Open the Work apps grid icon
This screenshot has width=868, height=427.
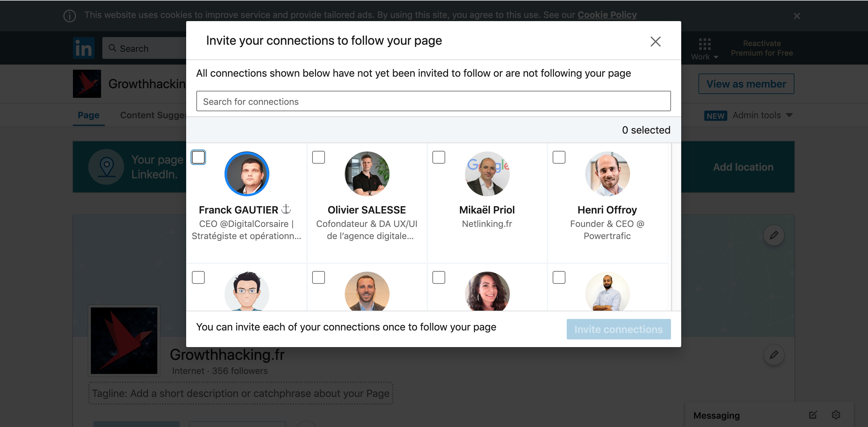click(704, 44)
